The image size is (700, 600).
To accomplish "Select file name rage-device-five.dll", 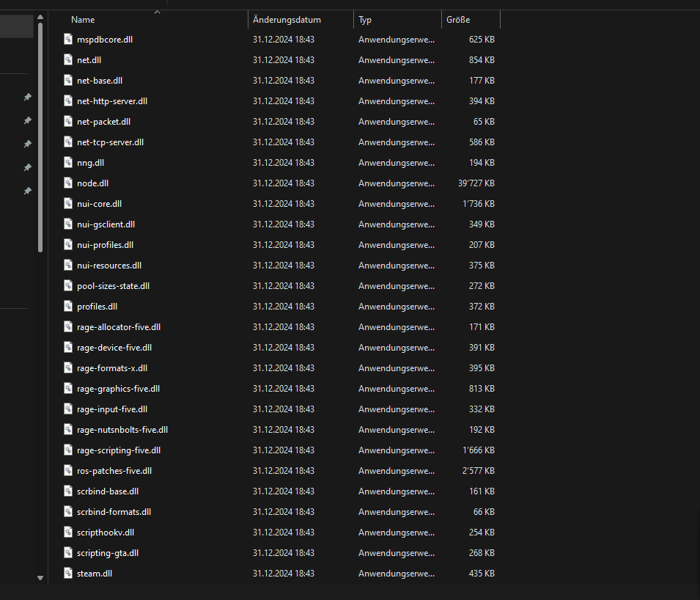I will click(x=114, y=348).
